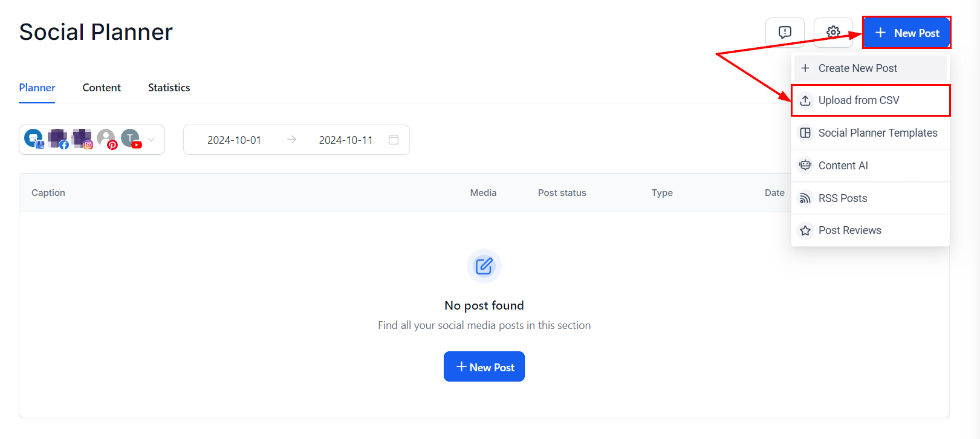Open the feedback message icon button
This screenshot has width=980, height=439.
(784, 32)
